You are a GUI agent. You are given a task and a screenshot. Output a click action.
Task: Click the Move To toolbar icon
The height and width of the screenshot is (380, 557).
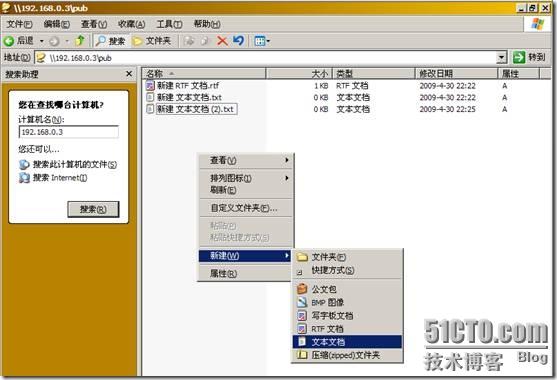tap(189, 41)
